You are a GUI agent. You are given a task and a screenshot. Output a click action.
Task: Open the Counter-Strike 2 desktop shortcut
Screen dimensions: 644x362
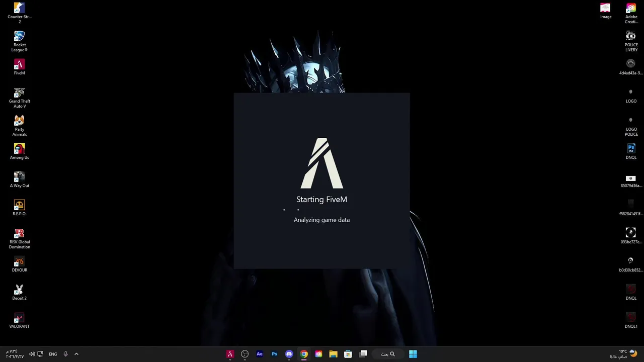tap(19, 13)
